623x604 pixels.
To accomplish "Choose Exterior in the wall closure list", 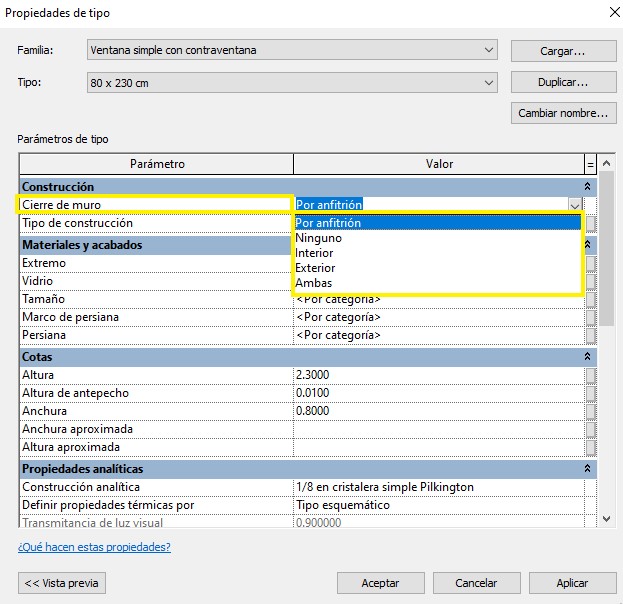I will click(315, 268).
